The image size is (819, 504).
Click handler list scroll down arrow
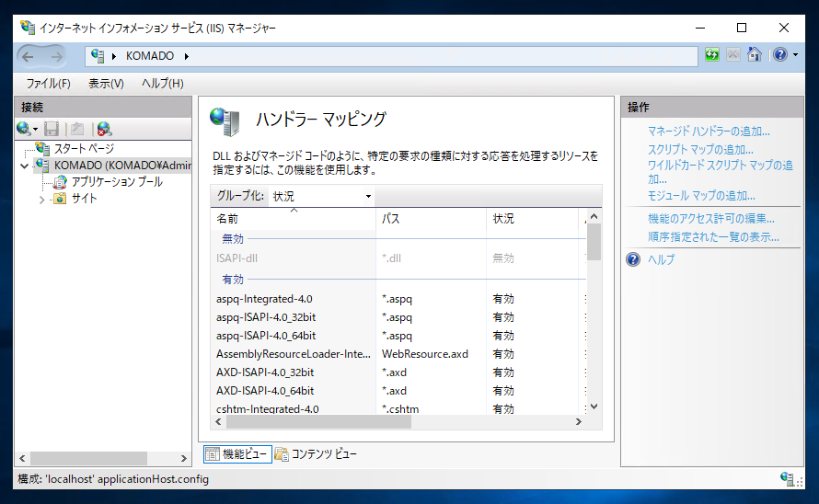tap(594, 407)
